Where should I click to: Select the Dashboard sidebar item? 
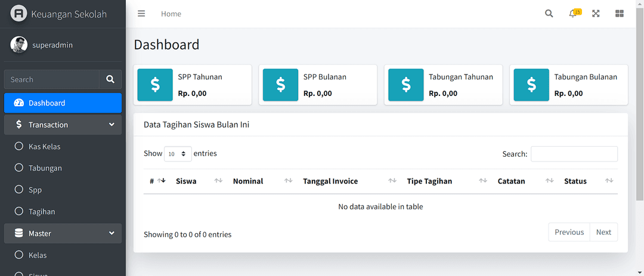point(63,103)
